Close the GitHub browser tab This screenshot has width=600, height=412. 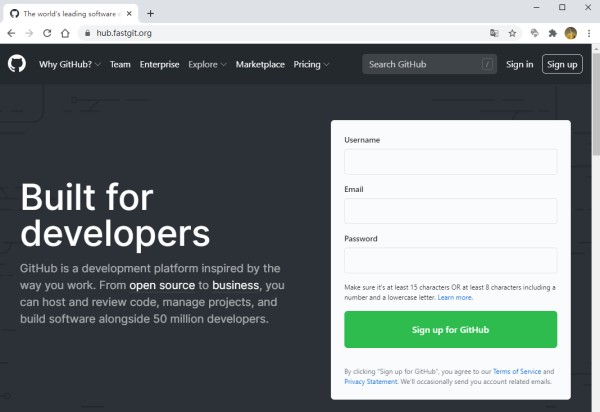tap(129, 13)
